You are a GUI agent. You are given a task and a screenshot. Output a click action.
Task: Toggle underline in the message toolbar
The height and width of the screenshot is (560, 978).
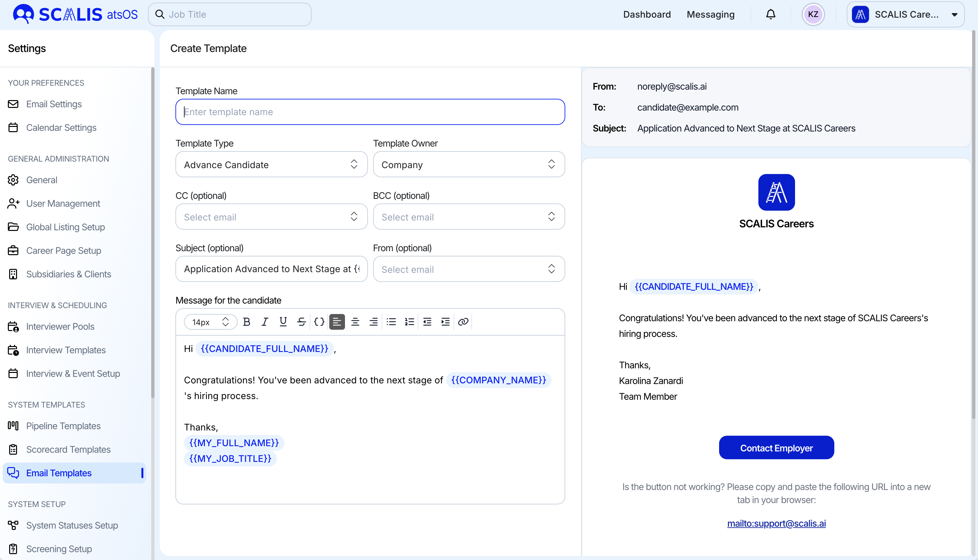pyautogui.click(x=283, y=322)
